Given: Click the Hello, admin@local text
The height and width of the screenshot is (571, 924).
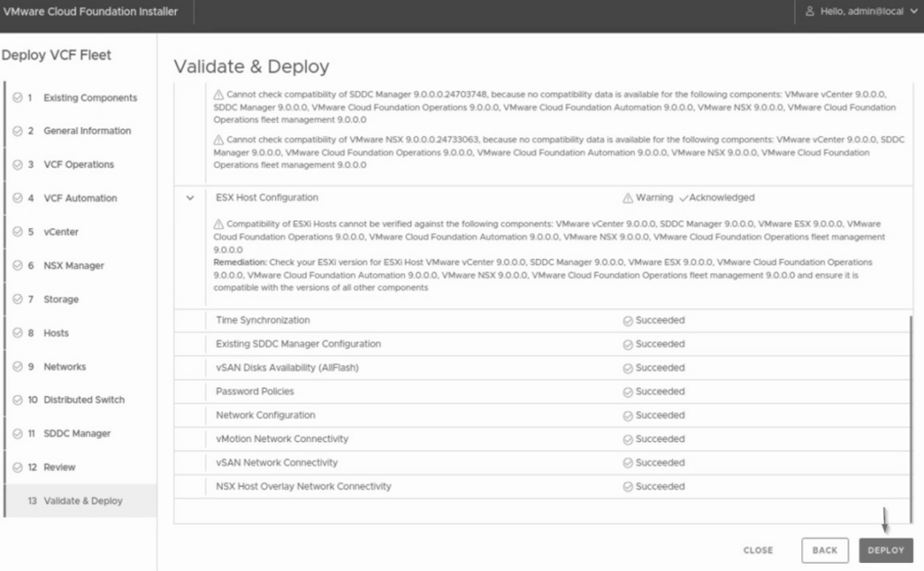Looking at the screenshot, I should click(862, 11).
